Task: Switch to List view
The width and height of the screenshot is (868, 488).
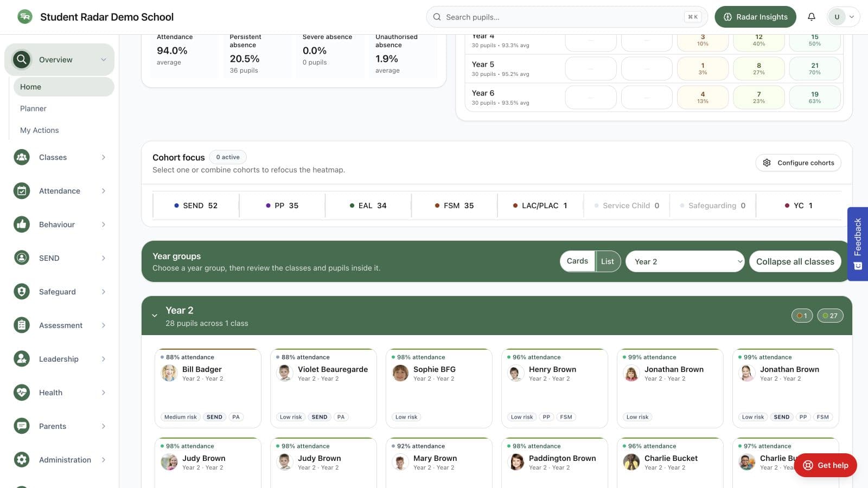Action: point(608,261)
